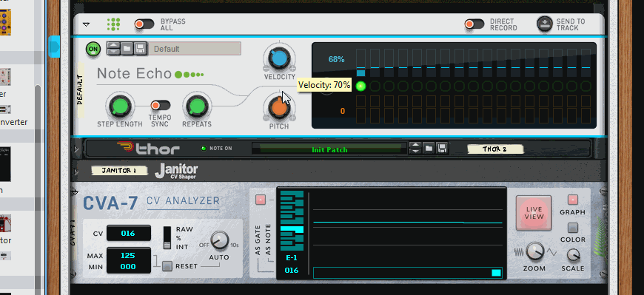Click the Thor Note On indicator LED
This screenshot has width=644, height=295.
[204, 148]
